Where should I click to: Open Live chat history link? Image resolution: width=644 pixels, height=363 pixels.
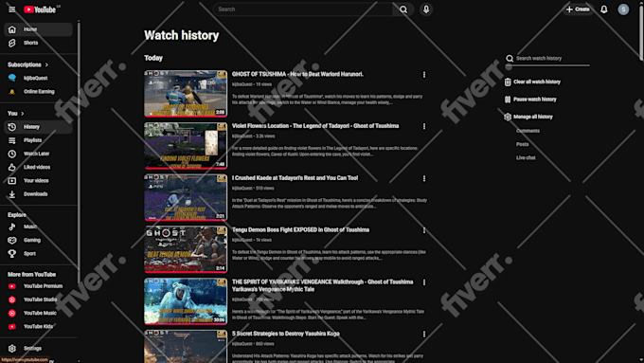coord(526,158)
